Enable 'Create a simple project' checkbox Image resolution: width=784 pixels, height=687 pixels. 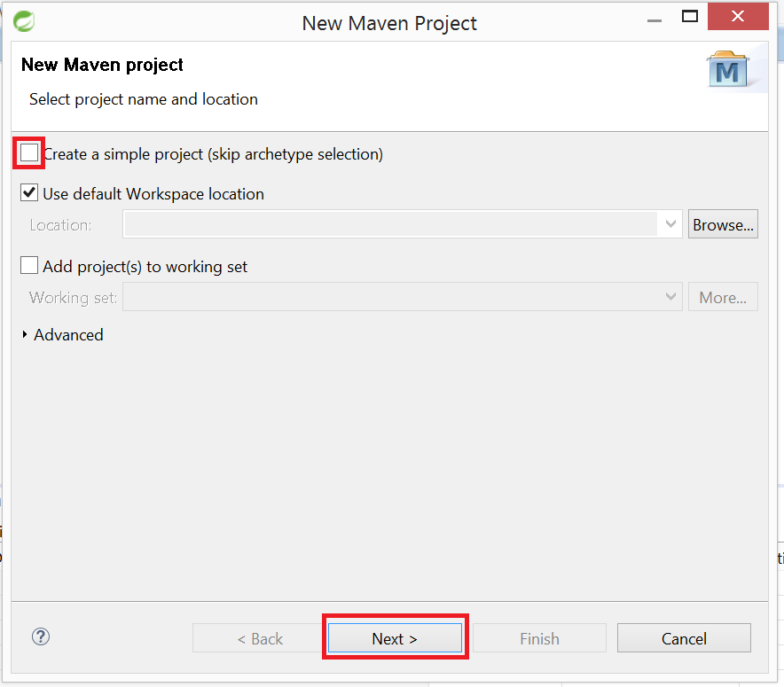(29, 153)
